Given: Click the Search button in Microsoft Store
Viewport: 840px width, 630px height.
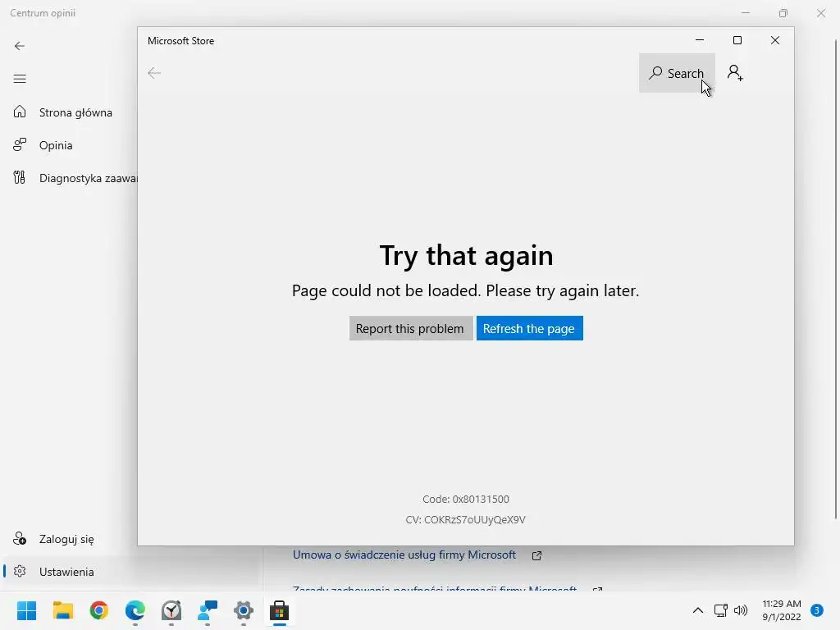Looking at the screenshot, I should coord(677,73).
